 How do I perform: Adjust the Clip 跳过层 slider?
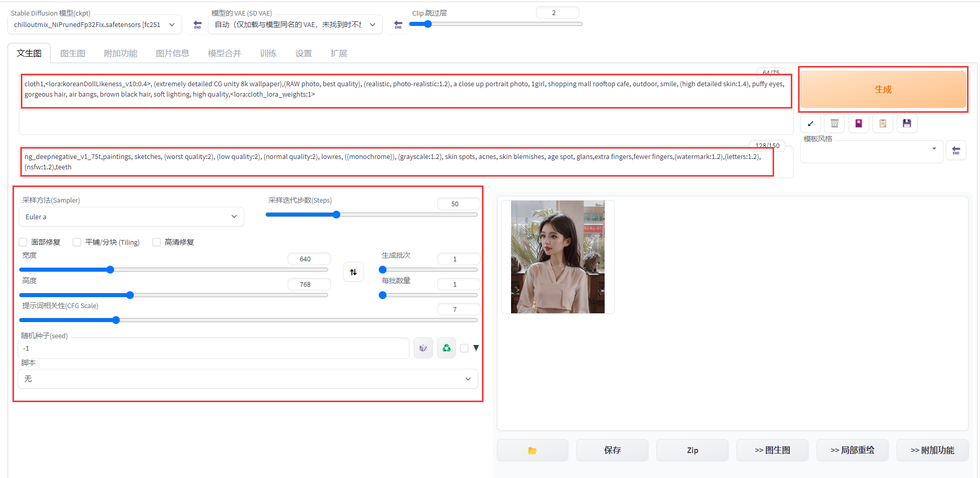[496, 24]
